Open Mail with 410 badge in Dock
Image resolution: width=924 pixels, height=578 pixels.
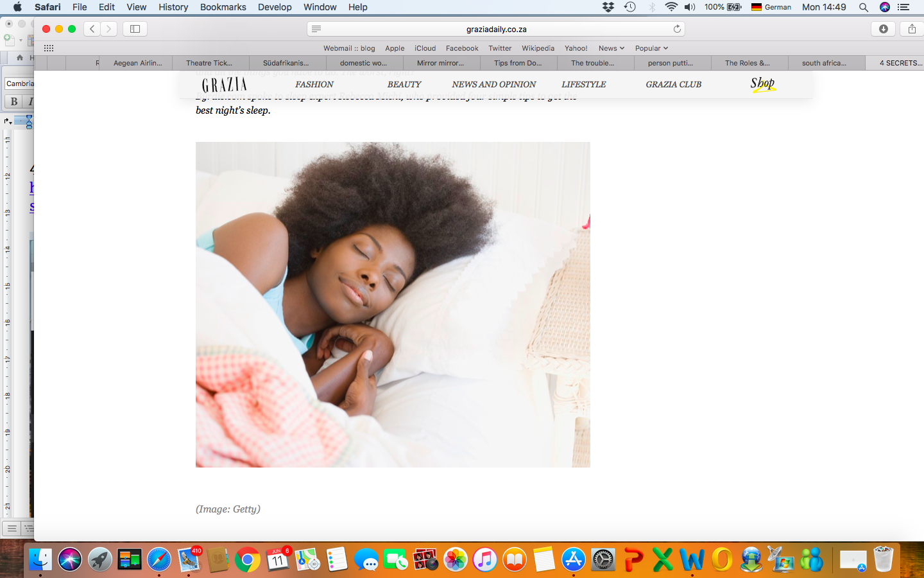189,559
